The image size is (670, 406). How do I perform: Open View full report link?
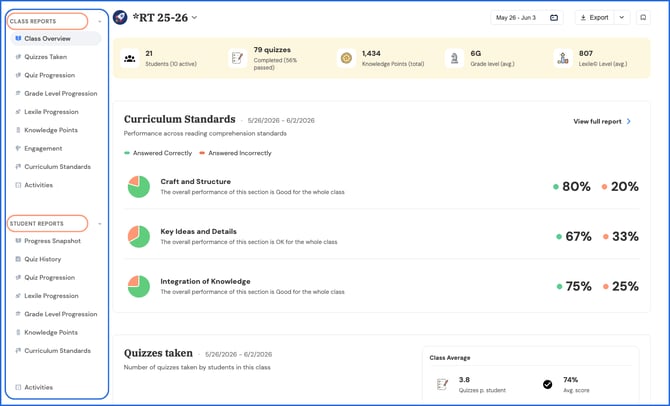[x=602, y=121]
